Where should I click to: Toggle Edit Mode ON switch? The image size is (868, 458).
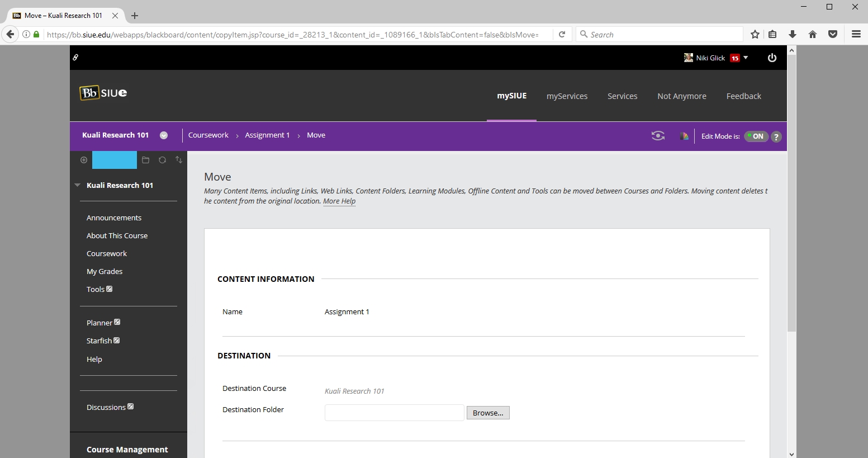click(756, 136)
